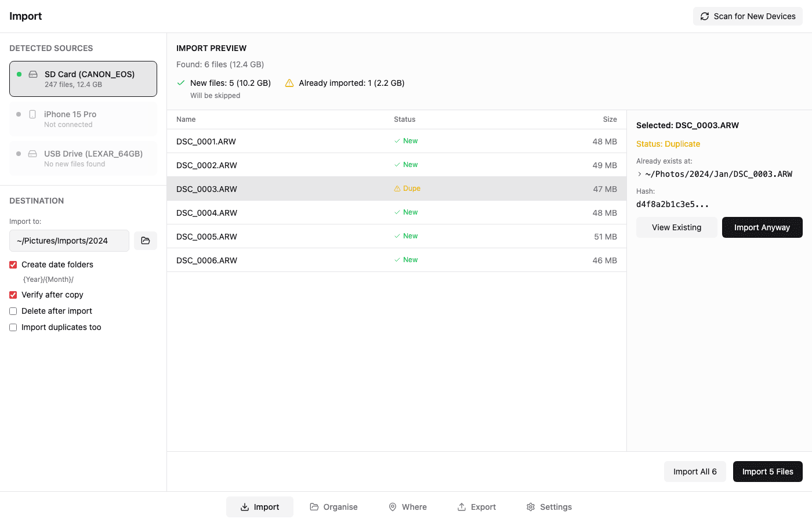
Task: Switch to the Organise tab
Action: [334, 506]
